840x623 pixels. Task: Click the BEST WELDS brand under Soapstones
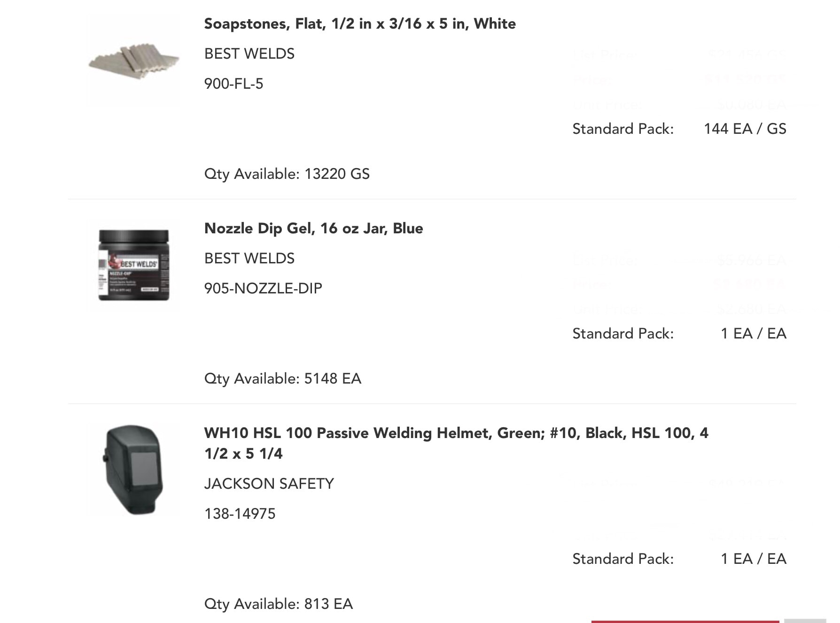[249, 54]
